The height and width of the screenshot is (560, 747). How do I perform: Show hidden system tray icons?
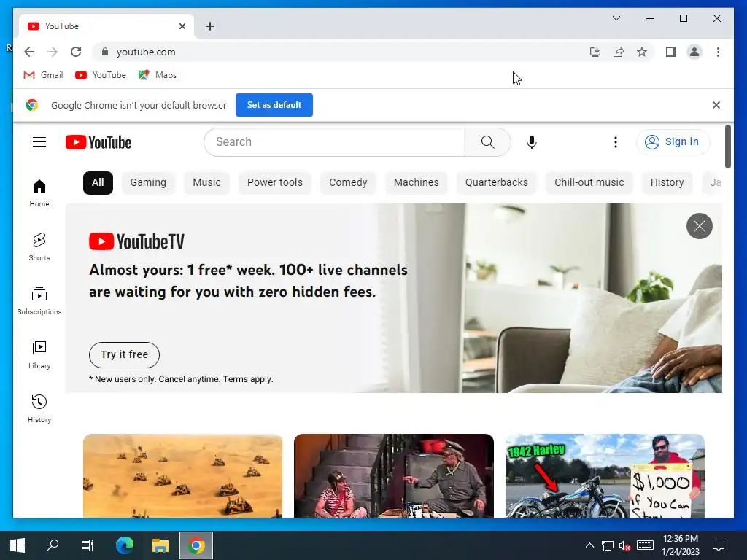pyautogui.click(x=589, y=545)
